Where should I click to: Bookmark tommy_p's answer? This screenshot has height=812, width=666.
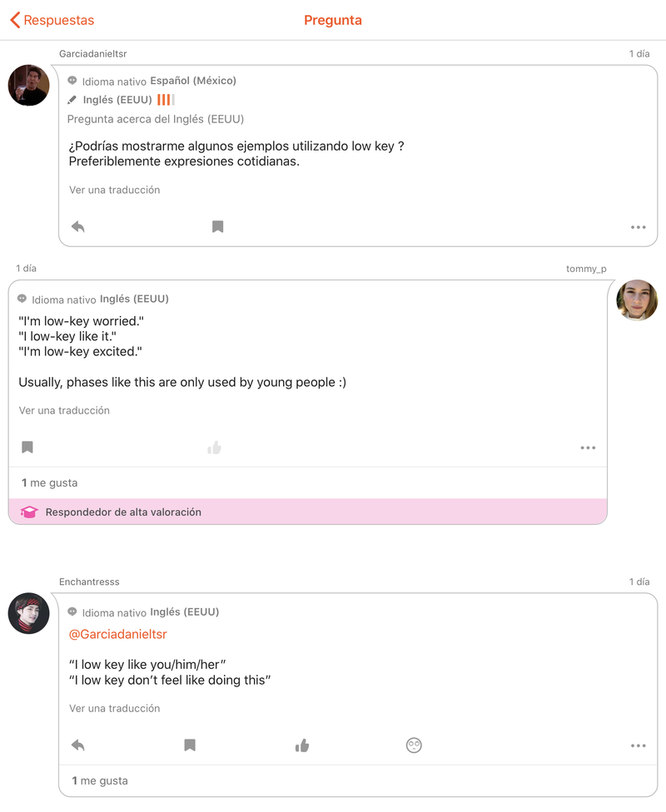click(27, 448)
